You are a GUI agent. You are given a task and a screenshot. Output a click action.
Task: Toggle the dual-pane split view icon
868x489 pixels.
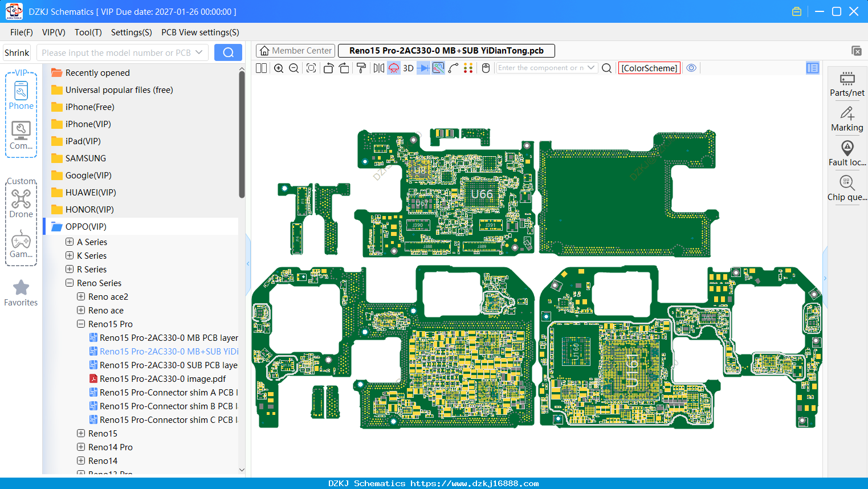(261, 68)
